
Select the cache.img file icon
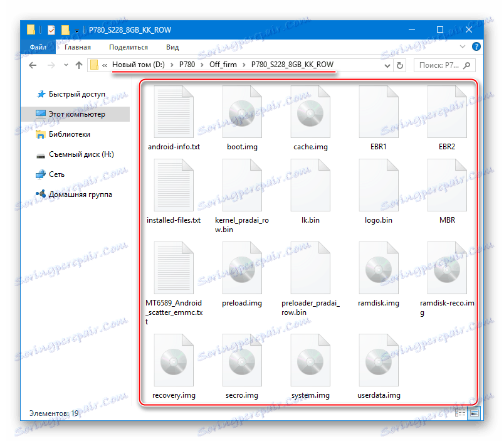pos(310,112)
